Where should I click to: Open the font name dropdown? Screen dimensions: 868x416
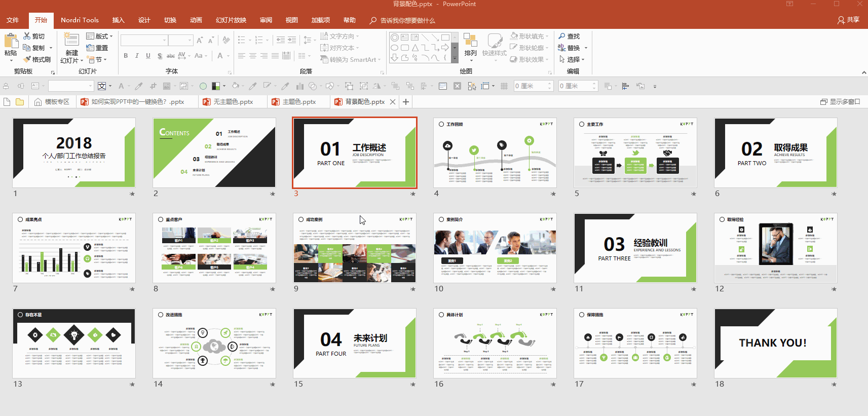(164, 40)
